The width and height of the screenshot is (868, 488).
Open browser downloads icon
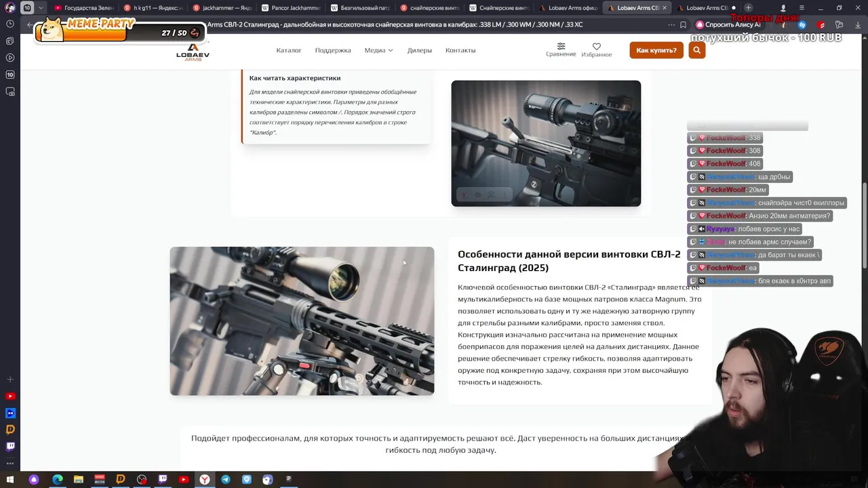point(858,25)
